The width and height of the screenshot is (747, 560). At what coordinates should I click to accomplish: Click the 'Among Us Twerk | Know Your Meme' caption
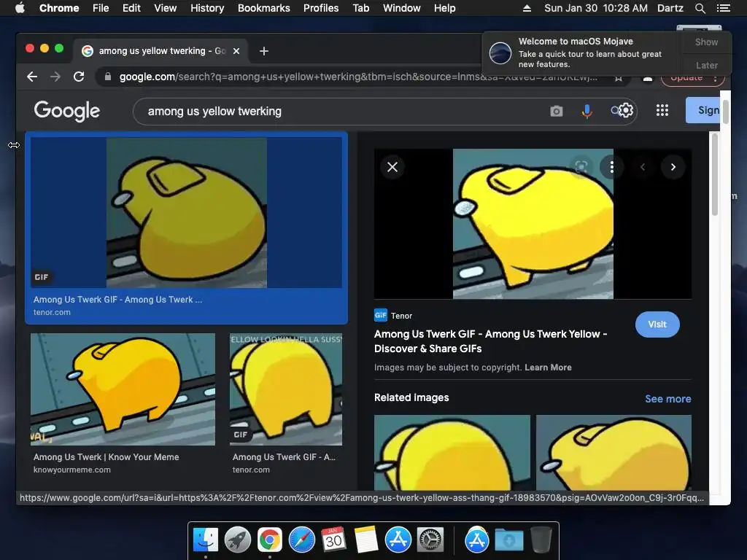pos(107,457)
